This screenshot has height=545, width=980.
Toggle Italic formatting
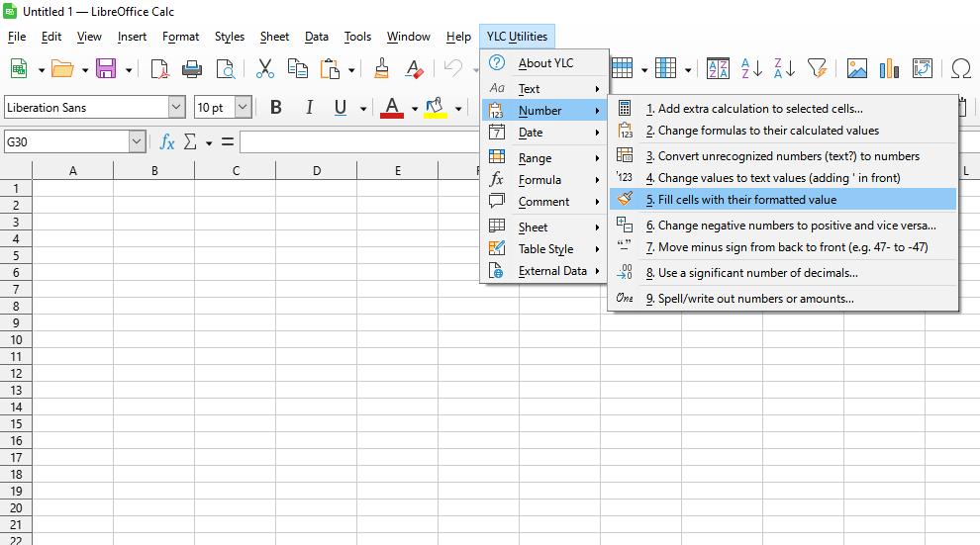tap(309, 108)
